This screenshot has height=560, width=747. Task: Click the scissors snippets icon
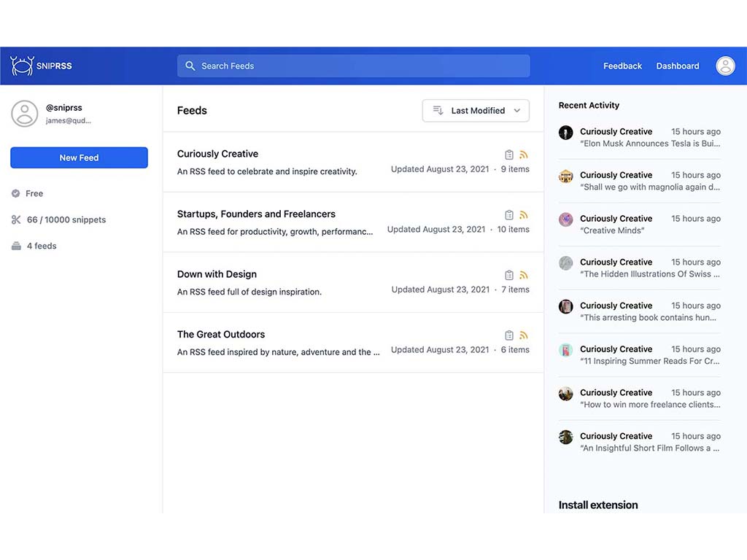pos(16,219)
